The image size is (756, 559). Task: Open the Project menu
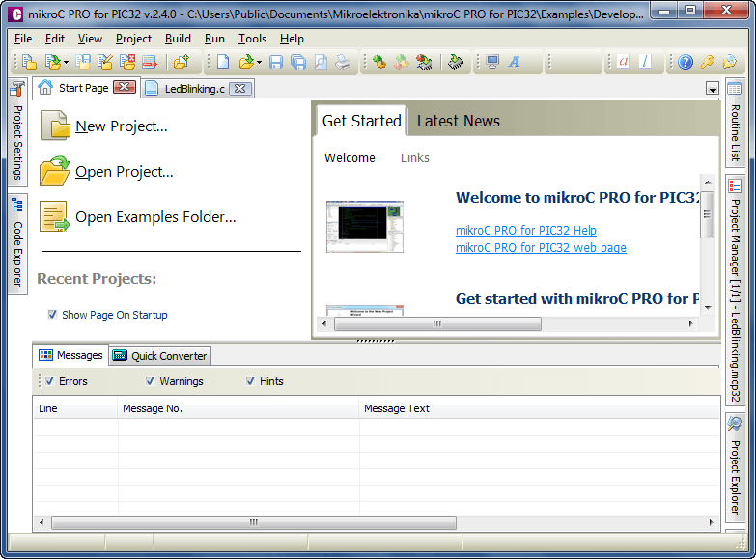(133, 39)
